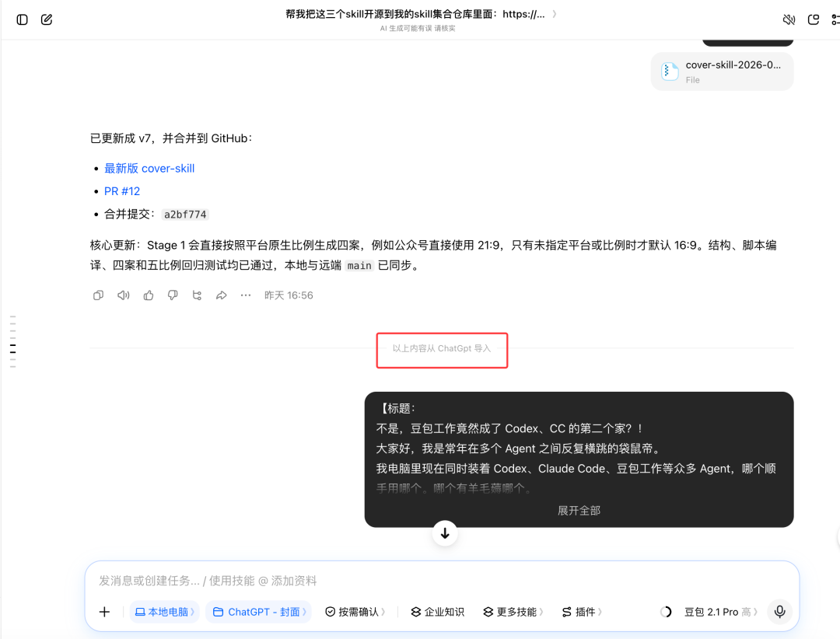Screen dimensions: 840x639
Task: Open the 按需确认 permission dropdown
Action: point(355,612)
